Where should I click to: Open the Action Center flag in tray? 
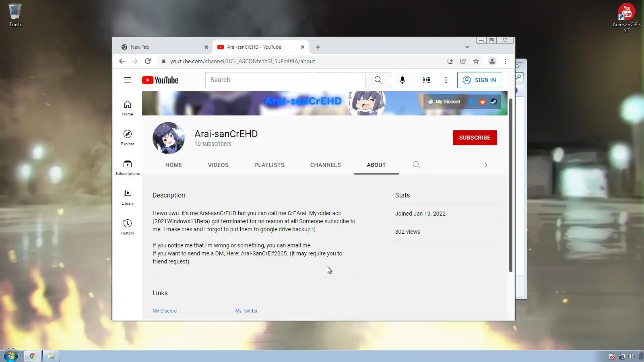[612, 356]
